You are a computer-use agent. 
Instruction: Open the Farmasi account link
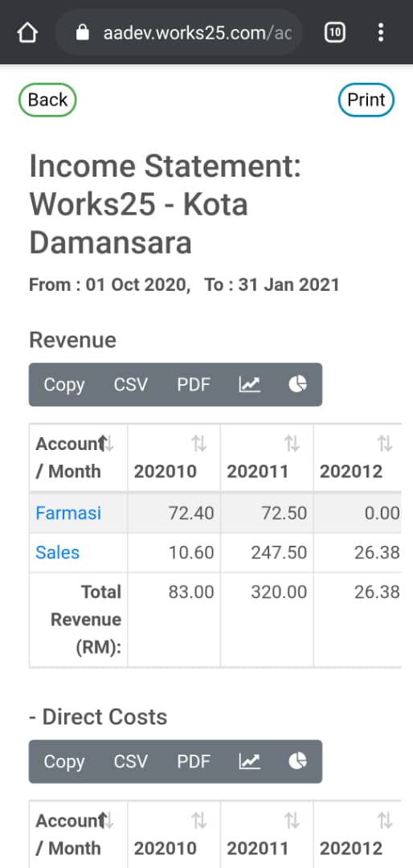pyautogui.click(x=68, y=513)
